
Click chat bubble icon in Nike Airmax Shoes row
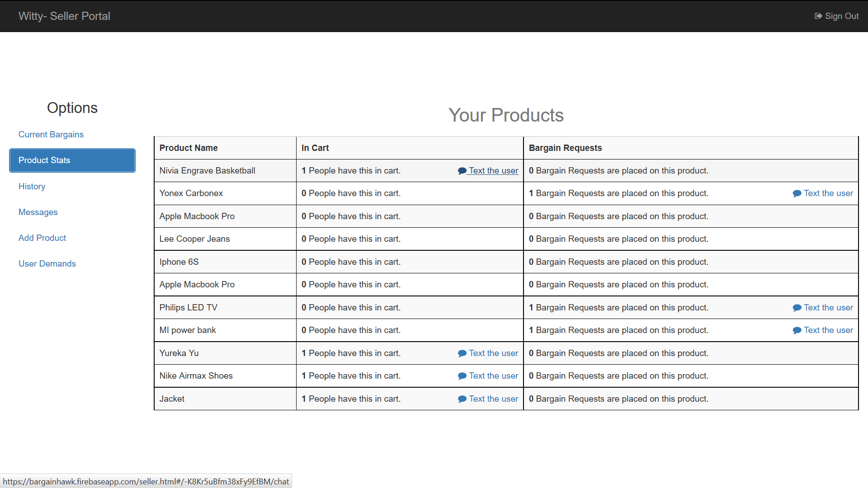[462, 376]
